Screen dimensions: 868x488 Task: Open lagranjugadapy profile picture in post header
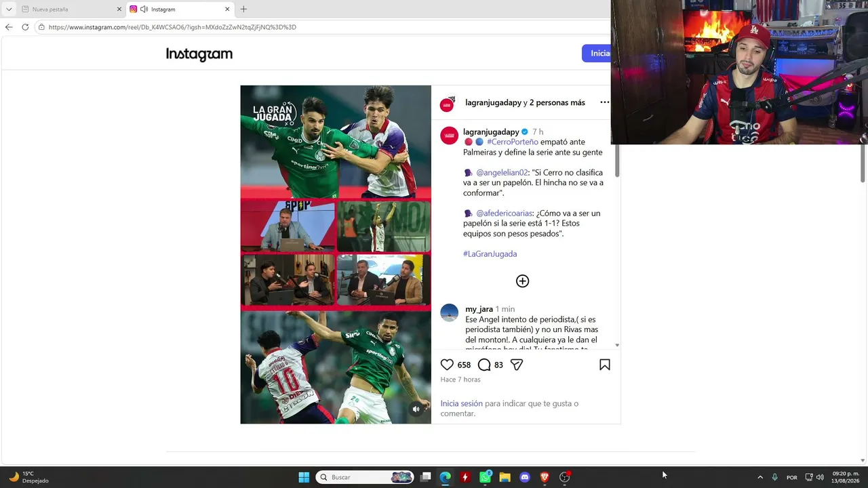point(448,104)
